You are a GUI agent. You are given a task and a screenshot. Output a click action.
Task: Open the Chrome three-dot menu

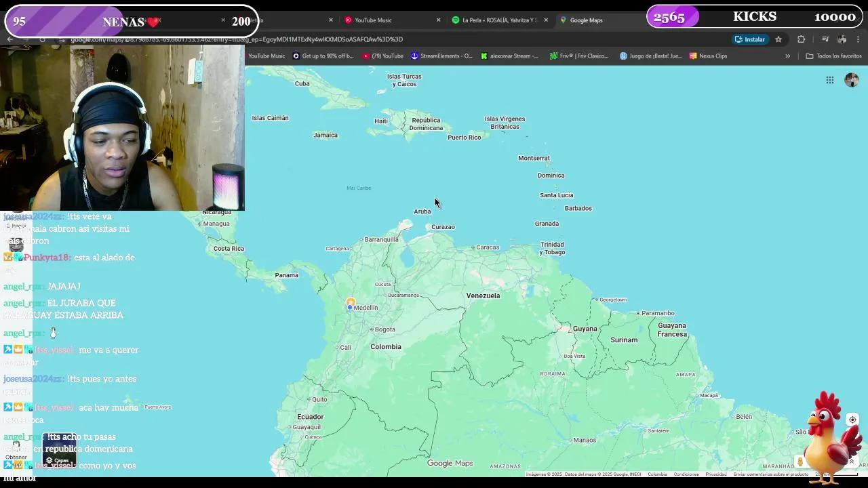pyautogui.click(x=859, y=39)
